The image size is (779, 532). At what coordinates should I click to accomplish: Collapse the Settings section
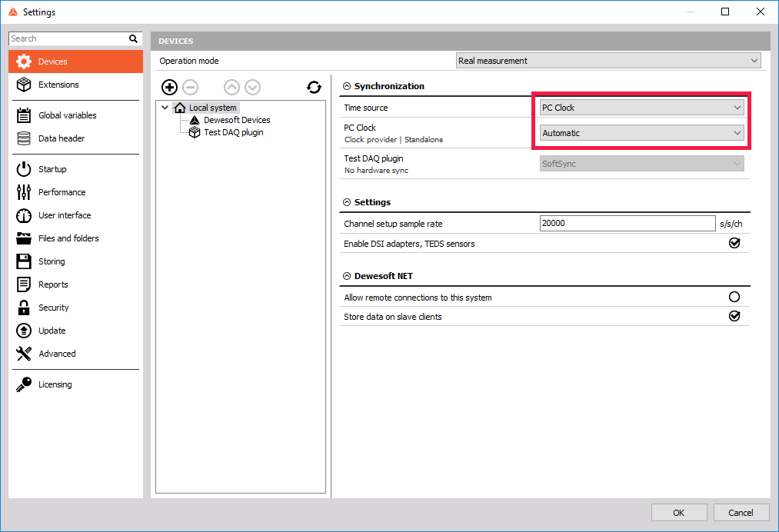click(347, 202)
